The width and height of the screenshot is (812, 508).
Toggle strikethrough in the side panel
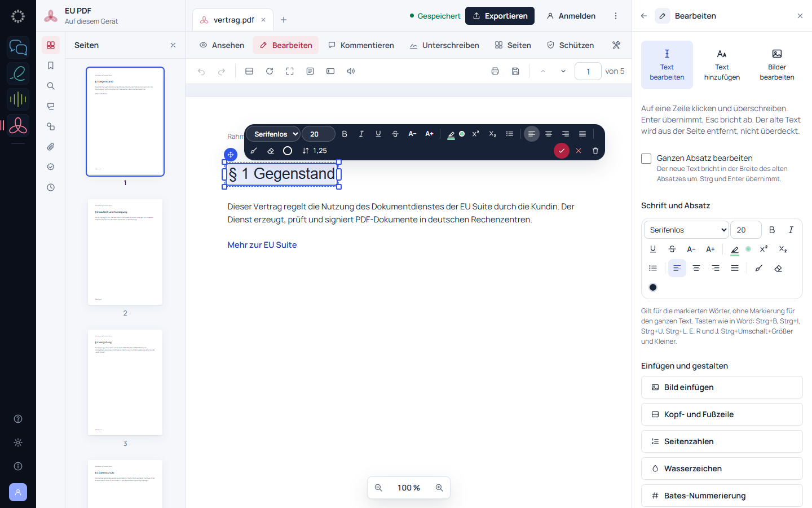pos(672,249)
